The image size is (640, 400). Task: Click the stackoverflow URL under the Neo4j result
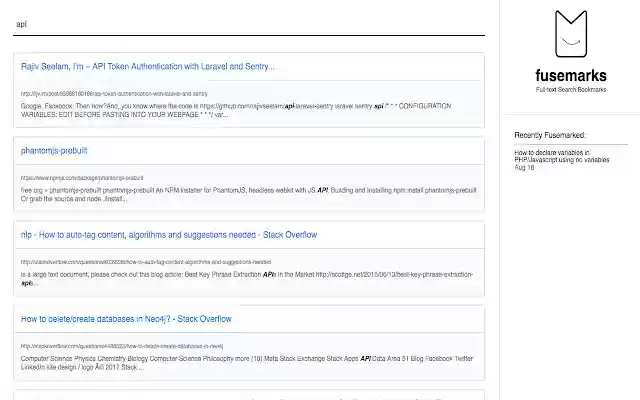(122, 346)
